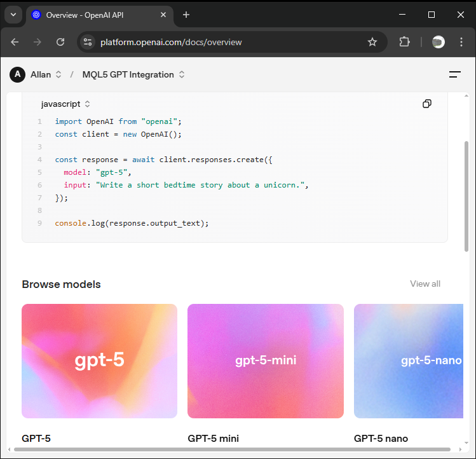Image resolution: width=476 pixels, height=459 pixels.
Task: Click the scroll-up arrow of the page scrollbar
Action: click(466, 96)
